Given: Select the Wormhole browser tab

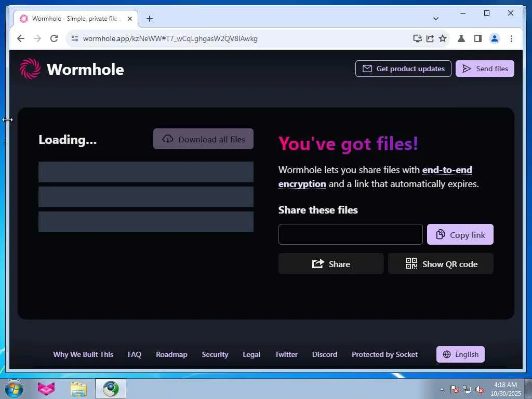Looking at the screenshot, I should [75, 19].
